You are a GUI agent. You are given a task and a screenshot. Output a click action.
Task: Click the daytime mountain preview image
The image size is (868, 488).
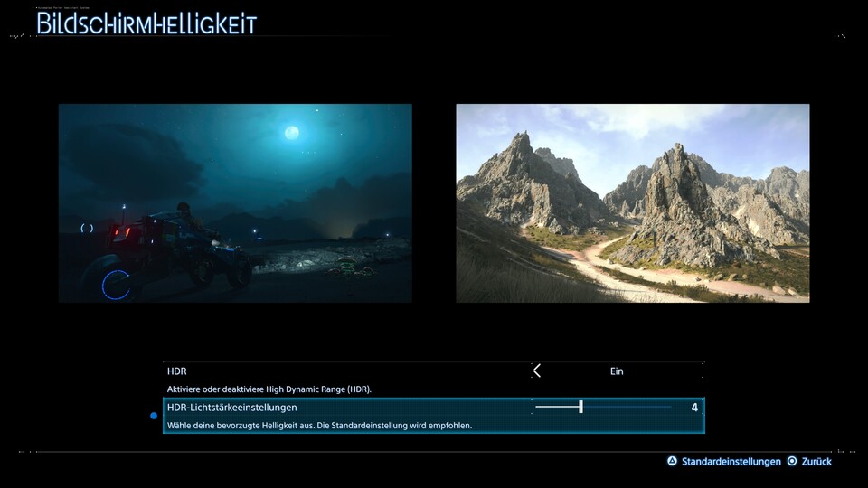click(633, 203)
